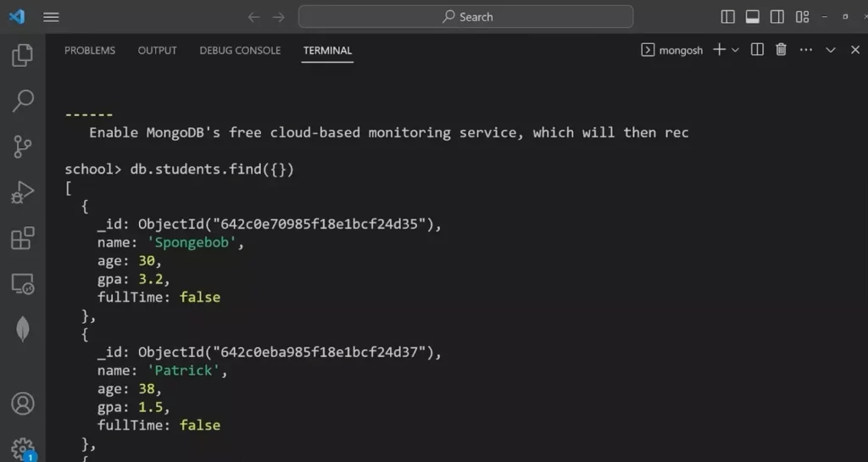Open the Explorer view in activity bar

(22, 55)
